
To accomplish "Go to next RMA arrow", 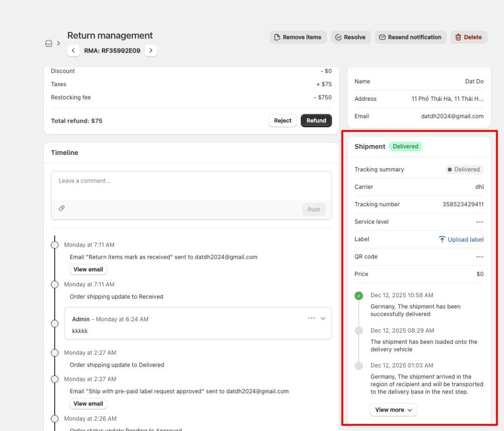I will point(151,51).
